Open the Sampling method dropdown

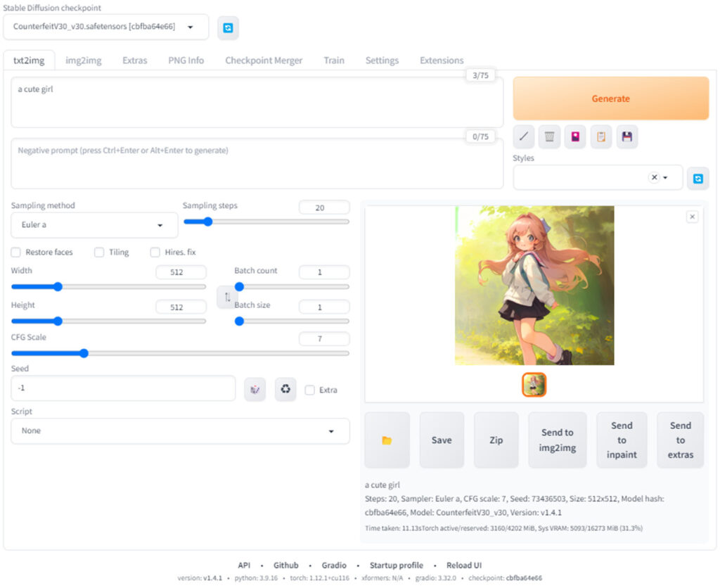pyautogui.click(x=94, y=225)
